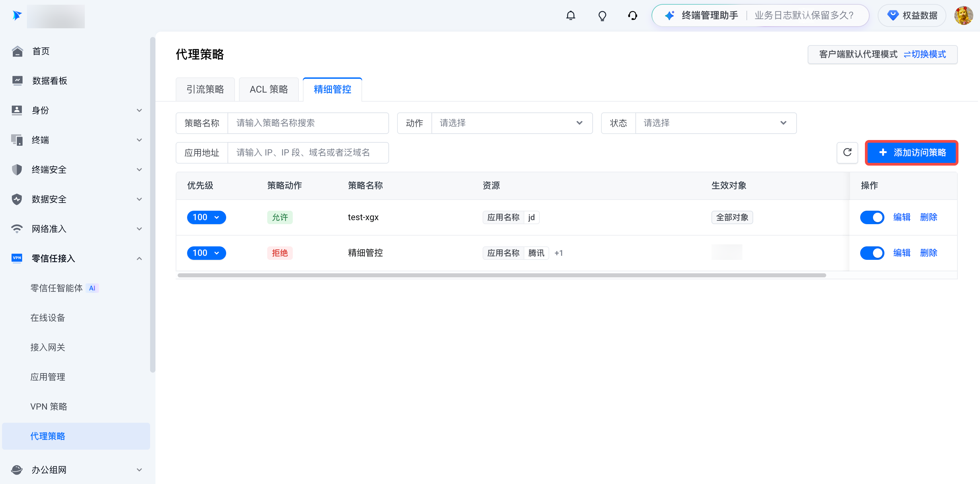Switch to the ACL 策略 tab

coord(269,90)
